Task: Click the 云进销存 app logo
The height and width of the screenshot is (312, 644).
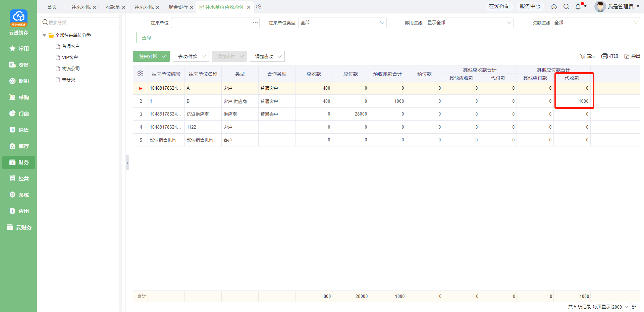Action: [18, 18]
